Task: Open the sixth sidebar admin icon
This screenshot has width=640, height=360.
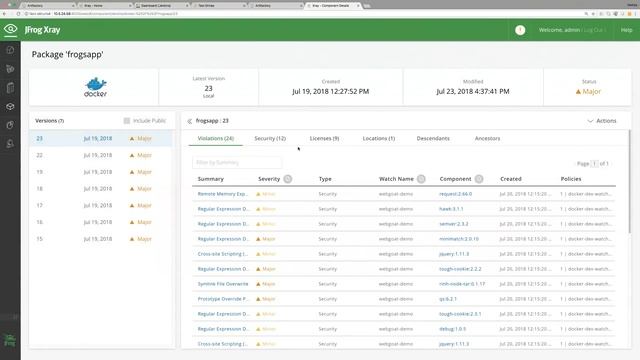Action: click(10, 143)
